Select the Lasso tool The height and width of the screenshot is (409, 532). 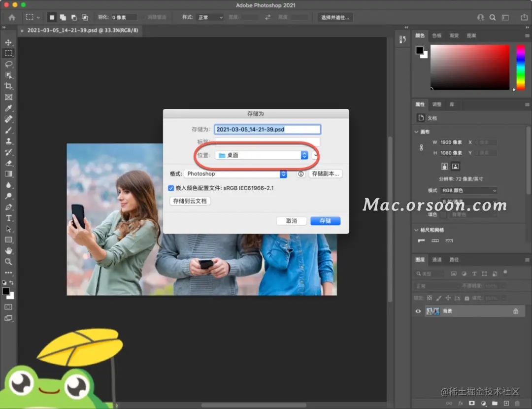(x=8, y=64)
